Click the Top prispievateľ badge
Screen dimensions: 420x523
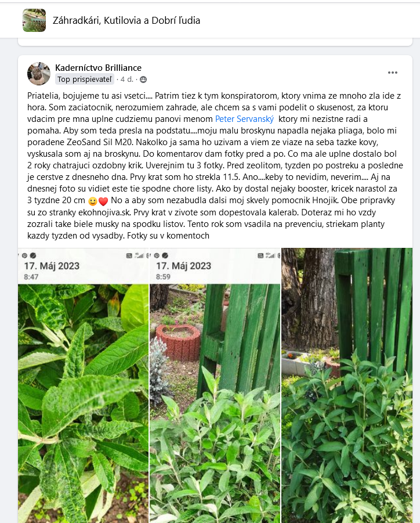(85, 80)
